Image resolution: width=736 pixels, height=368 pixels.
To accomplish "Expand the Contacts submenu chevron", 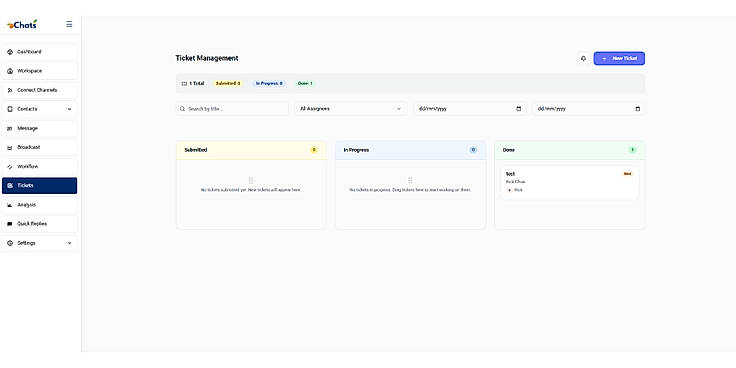I will coord(69,109).
